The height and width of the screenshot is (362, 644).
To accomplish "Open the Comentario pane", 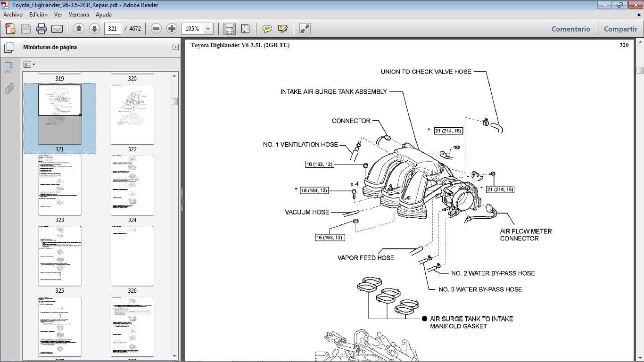I will 570,29.
